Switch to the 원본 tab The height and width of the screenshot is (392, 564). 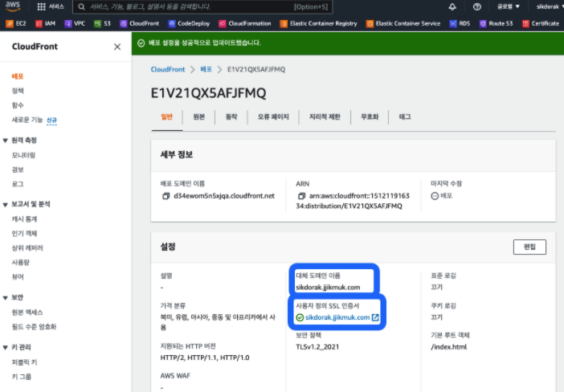pyautogui.click(x=199, y=117)
